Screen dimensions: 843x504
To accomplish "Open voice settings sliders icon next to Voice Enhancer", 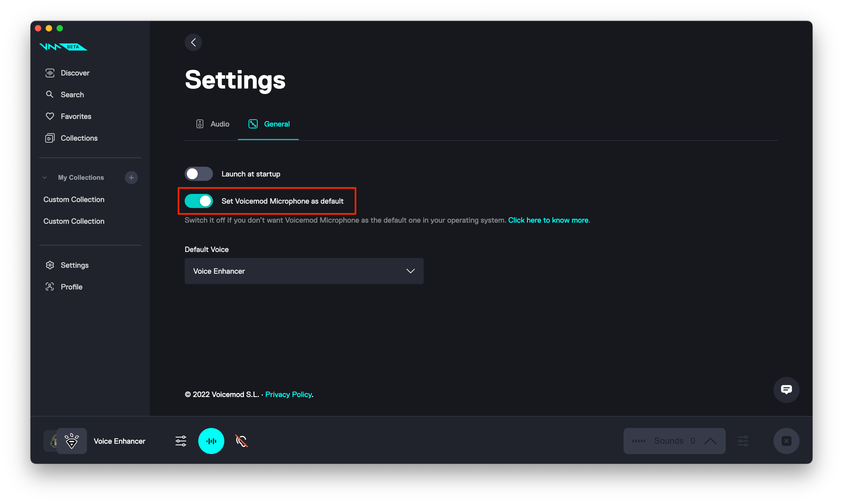I will click(x=181, y=441).
